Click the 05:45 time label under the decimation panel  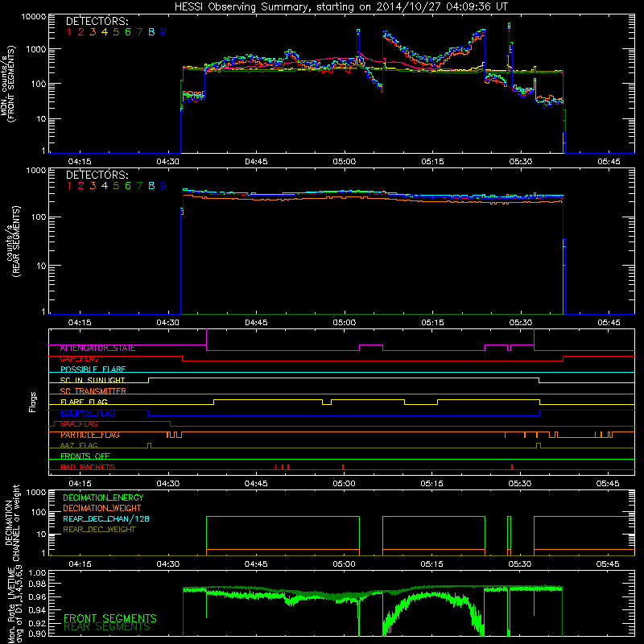[608, 564]
